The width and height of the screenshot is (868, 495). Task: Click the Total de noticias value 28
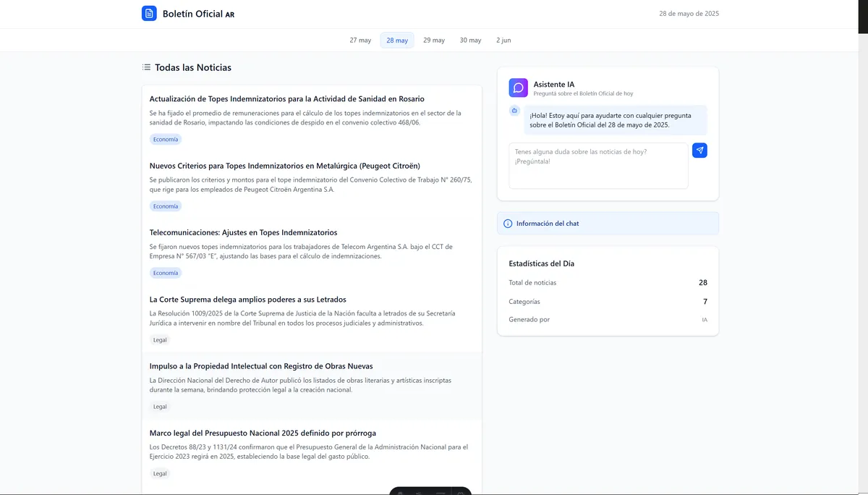coord(703,283)
